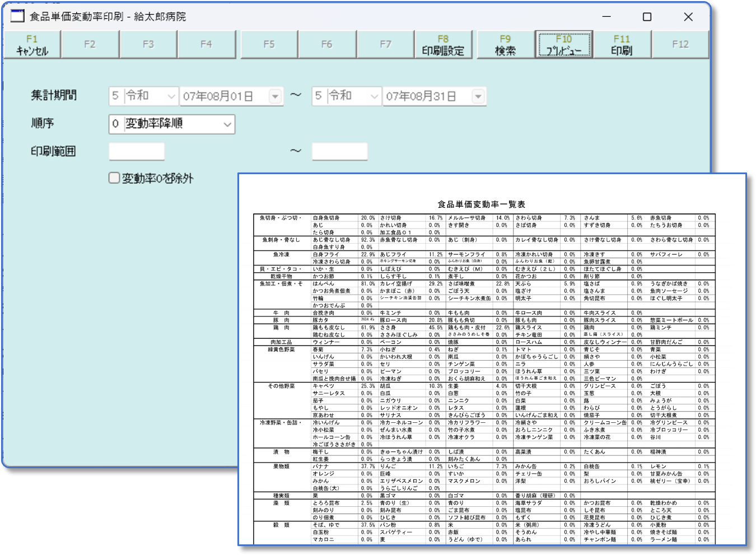Screen dimensions: 756x555
Task: Expand the start era 令和 dropdown
Action: [171, 96]
